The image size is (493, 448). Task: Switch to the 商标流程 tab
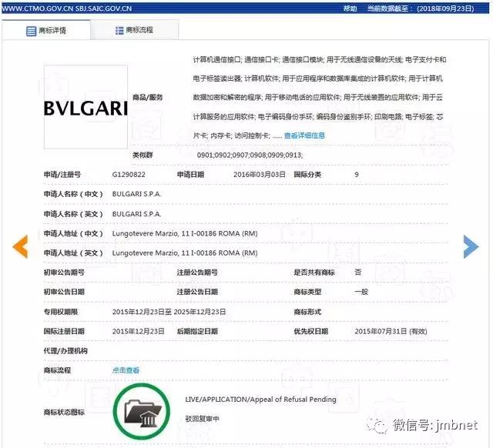click(135, 30)
